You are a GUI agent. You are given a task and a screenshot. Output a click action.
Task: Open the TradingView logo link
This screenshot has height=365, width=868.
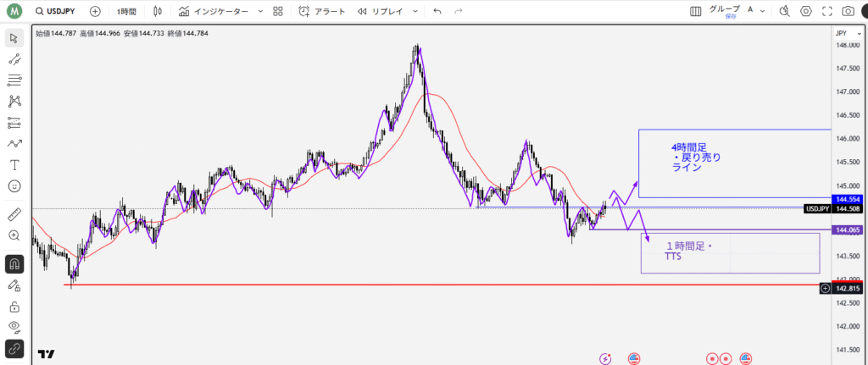tap(47, 354)
